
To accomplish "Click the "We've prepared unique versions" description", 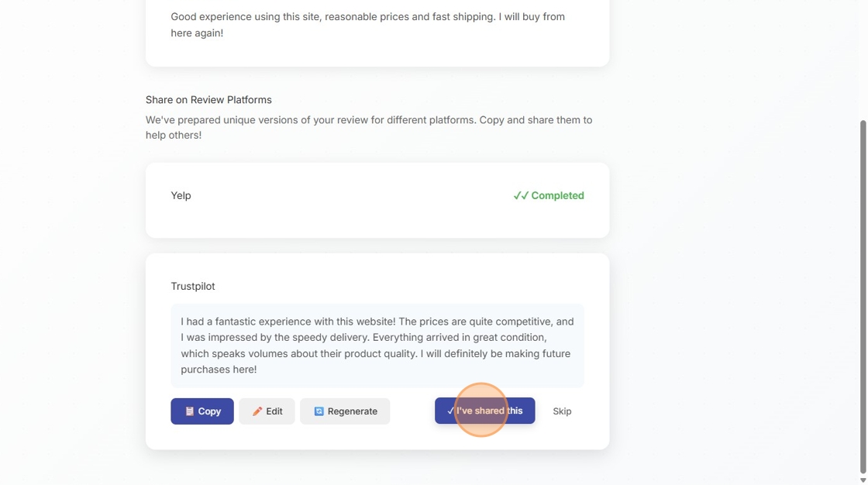I will (x=369, y=128).
